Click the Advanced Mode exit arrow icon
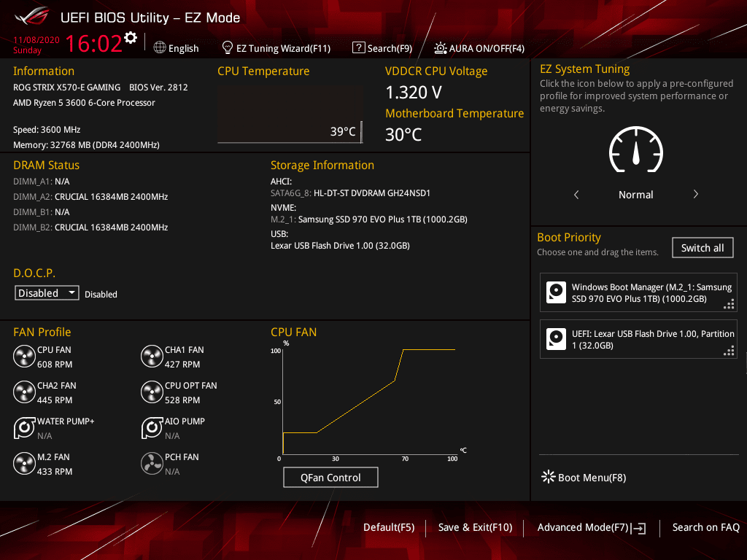747x560 pixels. coord(638,528)
